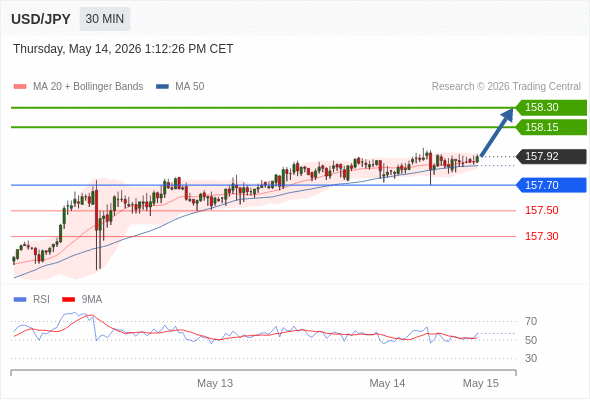Click the MA 20 + Bollinger Bands legend text

coord(88,87)
